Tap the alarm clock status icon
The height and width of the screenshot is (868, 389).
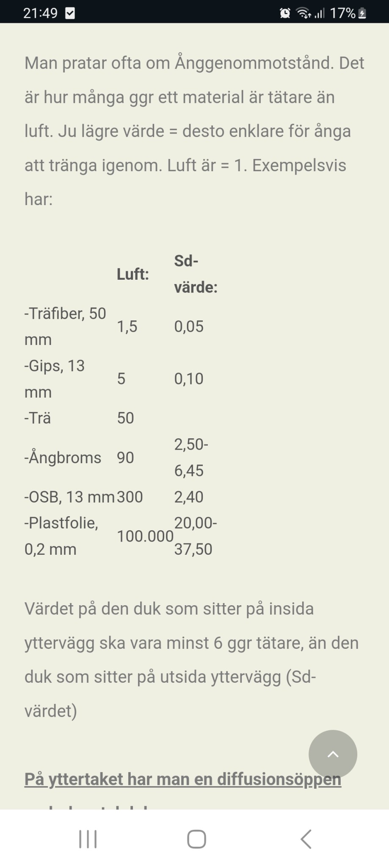(285, 13)
